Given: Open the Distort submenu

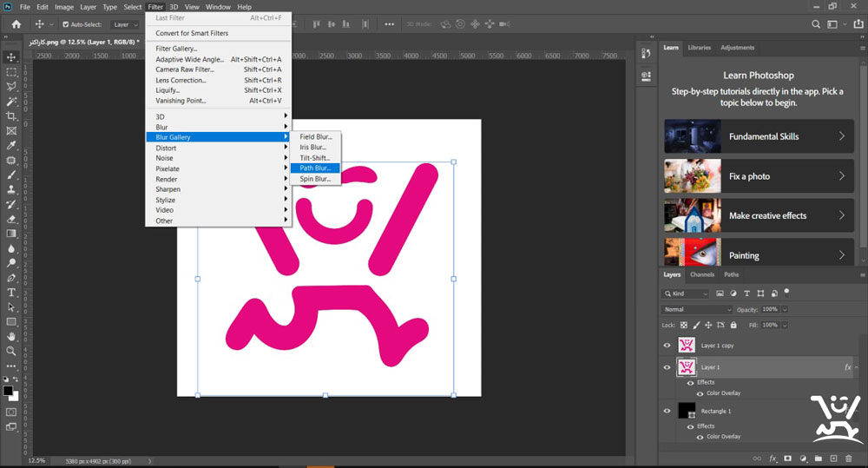Looking at the screenshot, I should coord(218,148).
